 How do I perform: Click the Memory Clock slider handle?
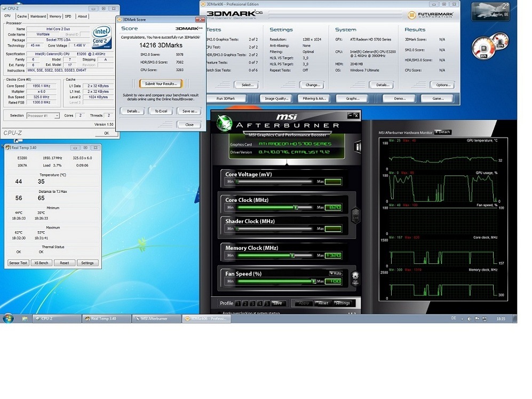click(292, 255)
